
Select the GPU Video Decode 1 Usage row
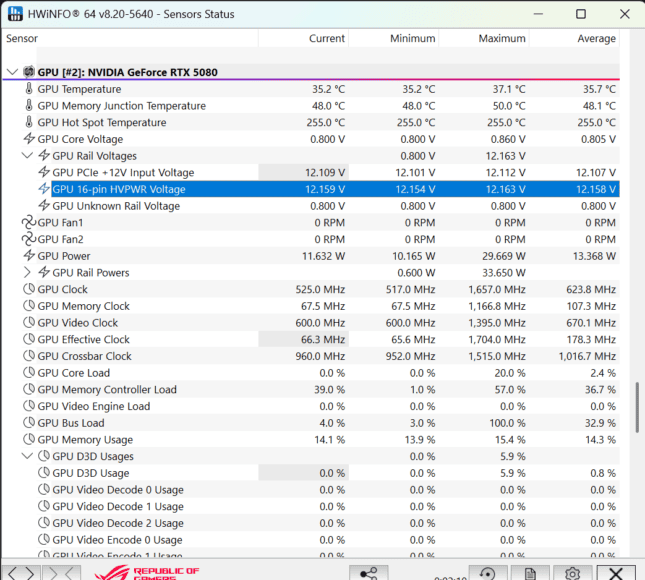328,506
